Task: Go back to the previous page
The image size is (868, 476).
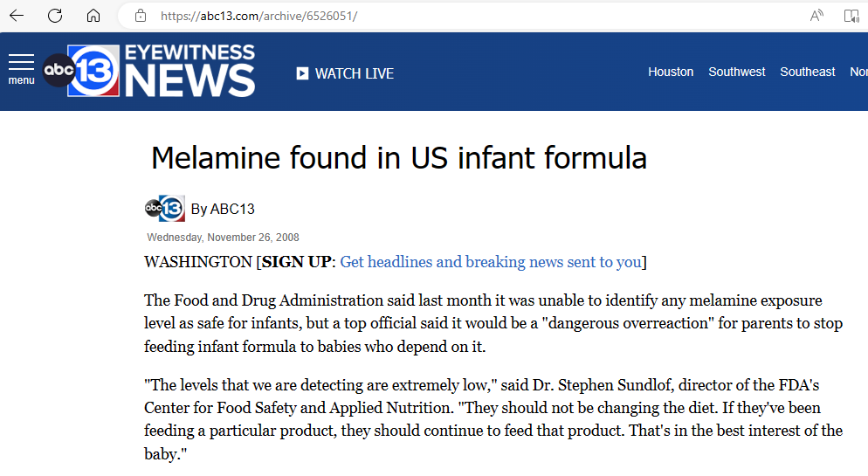Action: point(17,16)
